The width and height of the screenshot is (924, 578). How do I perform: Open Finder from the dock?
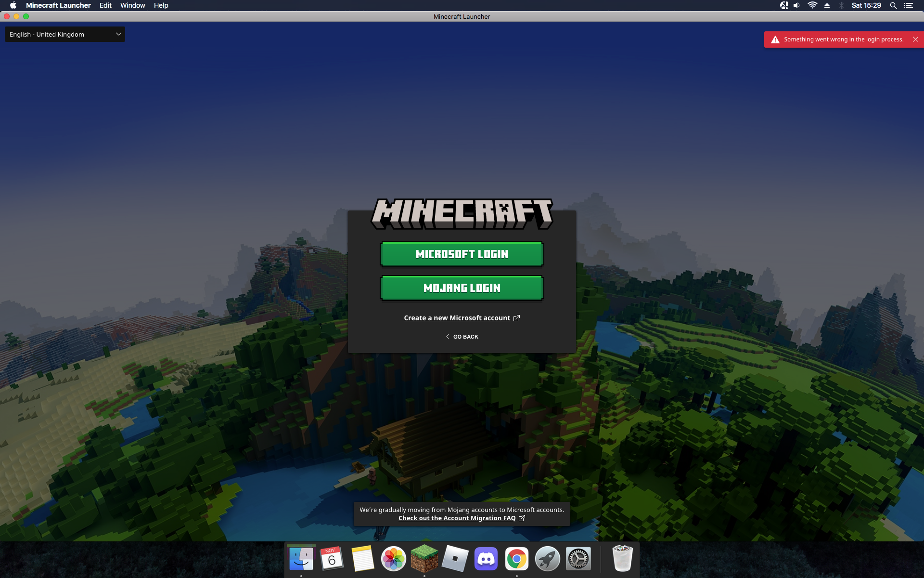[301, 559]
